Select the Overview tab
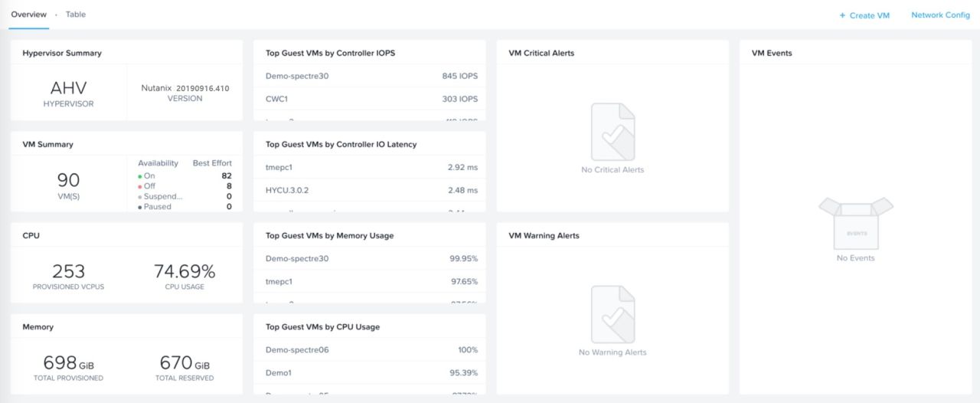Viewport: 980px width, 403px height. pyautogui.click(x=28, y=15)
